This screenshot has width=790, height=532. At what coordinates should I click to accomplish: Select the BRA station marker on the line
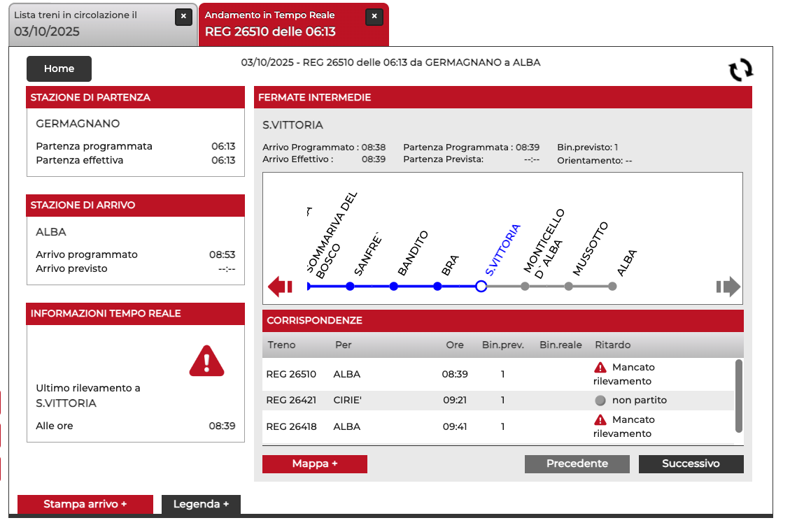tap(437, 287)
